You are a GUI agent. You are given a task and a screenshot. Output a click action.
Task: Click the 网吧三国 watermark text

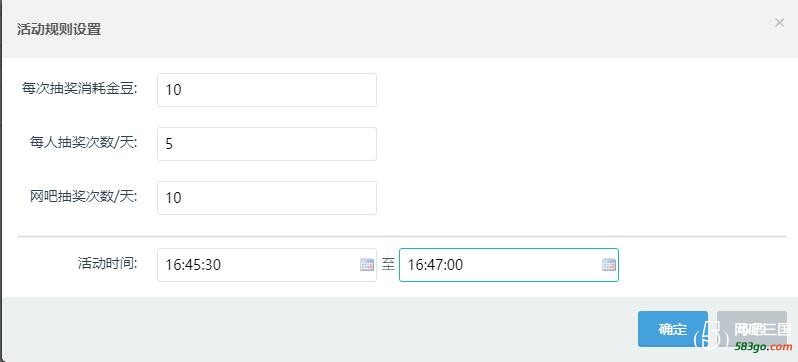coord(763,329)
